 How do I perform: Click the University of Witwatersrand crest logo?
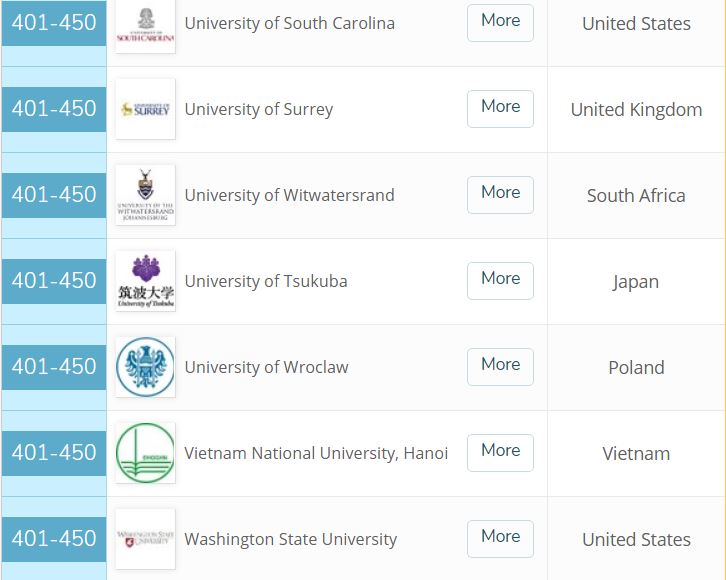point(145,195)
